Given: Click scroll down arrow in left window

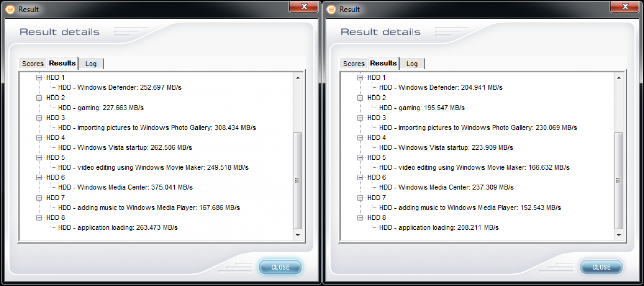Looking at the screenshot, I should (x=297, y=235).
